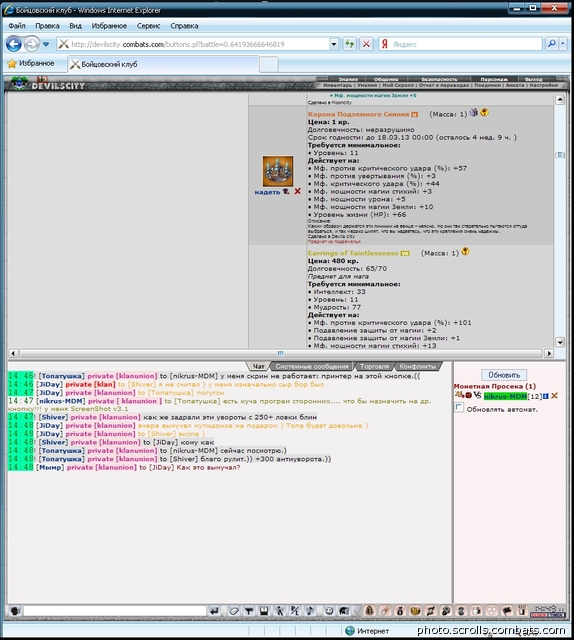Click the Интернет zone globe in status bar
The width and height of the screenshot is (574, 640).
(350, 631)
